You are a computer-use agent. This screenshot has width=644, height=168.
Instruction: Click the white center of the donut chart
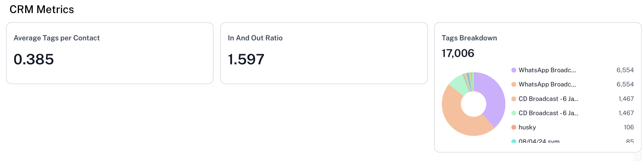(474, 104)
